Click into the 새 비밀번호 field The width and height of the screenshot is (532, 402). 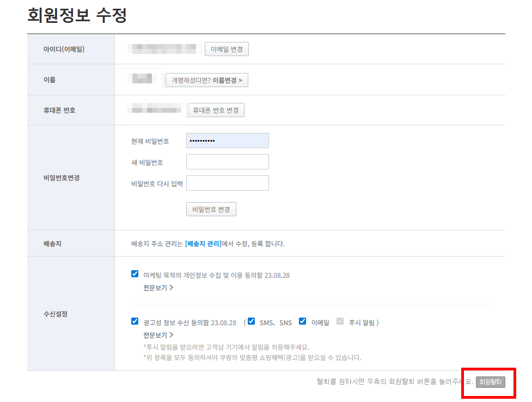227,162
